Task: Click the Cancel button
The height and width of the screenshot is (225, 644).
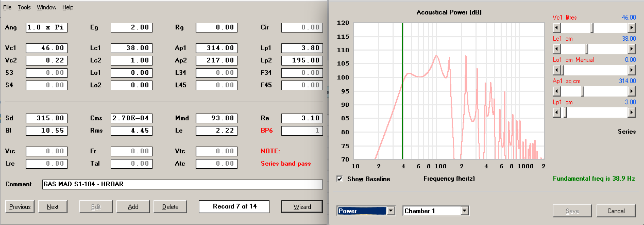Action: [616, 211]
